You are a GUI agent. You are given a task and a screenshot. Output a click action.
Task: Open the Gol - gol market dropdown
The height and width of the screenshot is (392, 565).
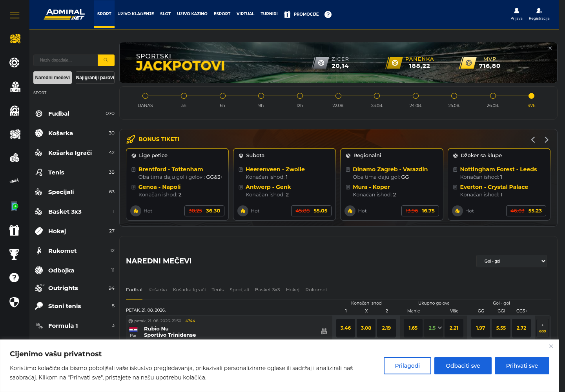coord(512,261)
